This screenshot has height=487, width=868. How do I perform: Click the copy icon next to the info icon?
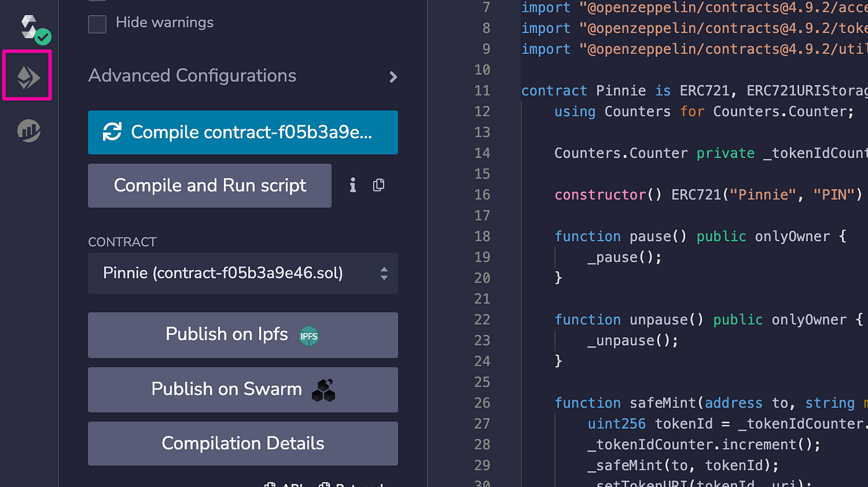pyautogui.click(x=379, y=185)
